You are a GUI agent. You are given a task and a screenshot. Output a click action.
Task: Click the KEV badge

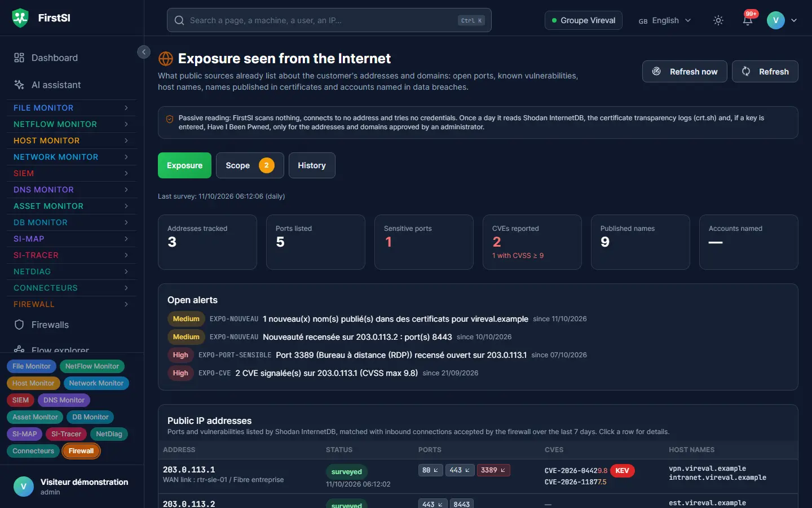623,471
